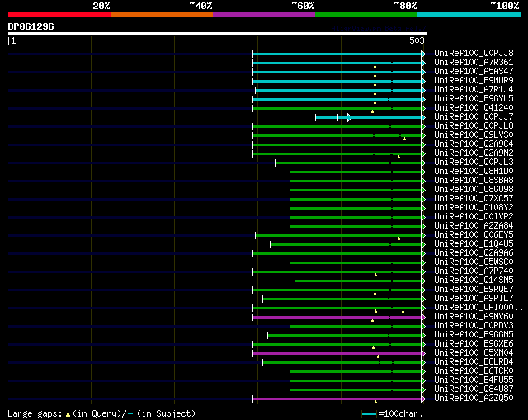Select the UniRef100_Q06EY5 label
Viewport: 528px width, 420px height.
pyautogui.click(x=474, y=235)
